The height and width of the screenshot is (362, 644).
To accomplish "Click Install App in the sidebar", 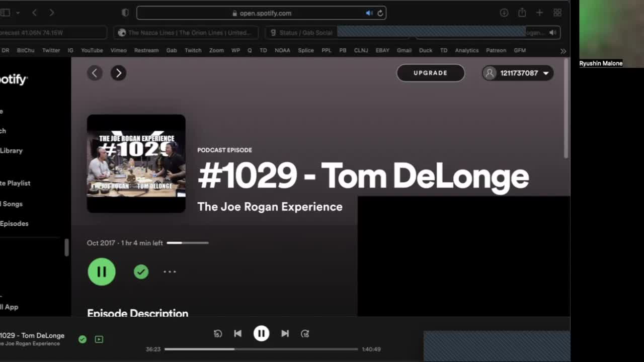I will point(9,307).
